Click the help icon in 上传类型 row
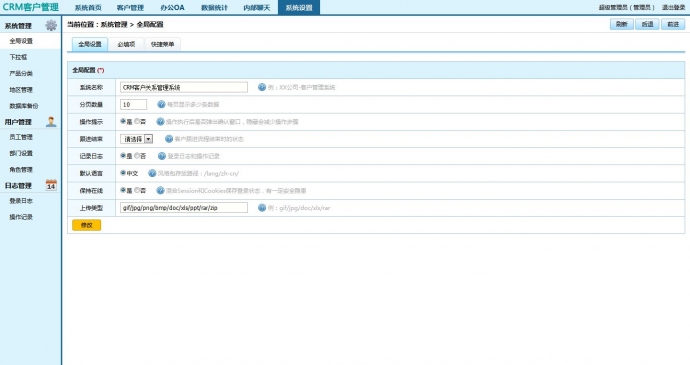 262,207
